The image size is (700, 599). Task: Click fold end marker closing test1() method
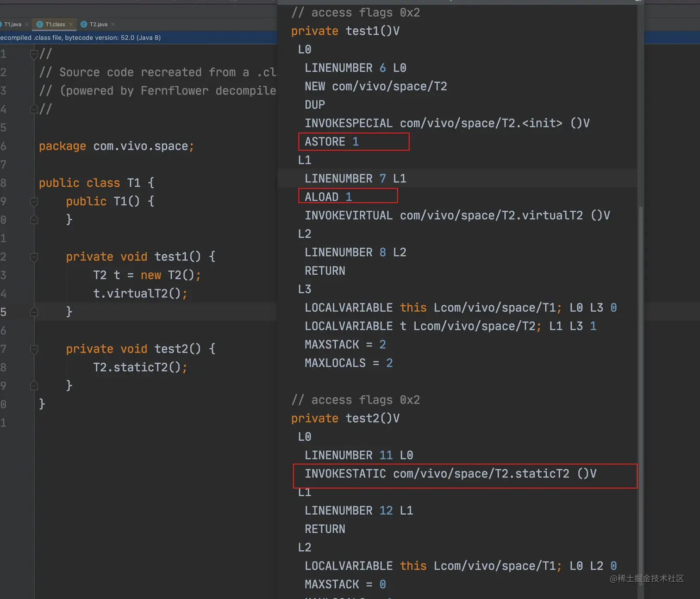point(34,312)
